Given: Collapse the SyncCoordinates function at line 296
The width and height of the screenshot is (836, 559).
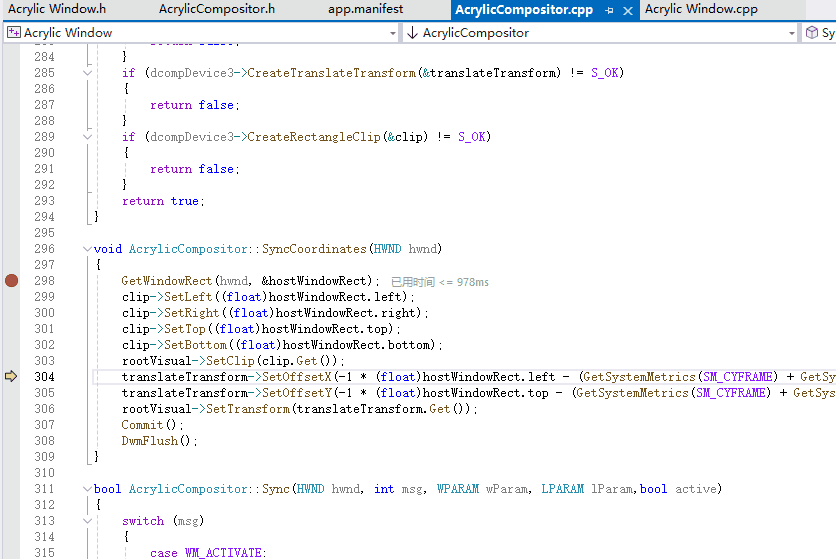Looking at the screenshot, I should click(x=87, y=249).
